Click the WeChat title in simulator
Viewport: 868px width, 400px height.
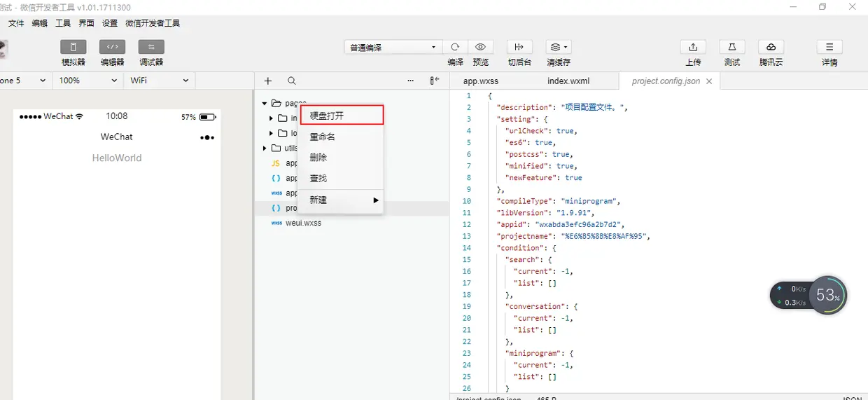click(x=116, y=137)
